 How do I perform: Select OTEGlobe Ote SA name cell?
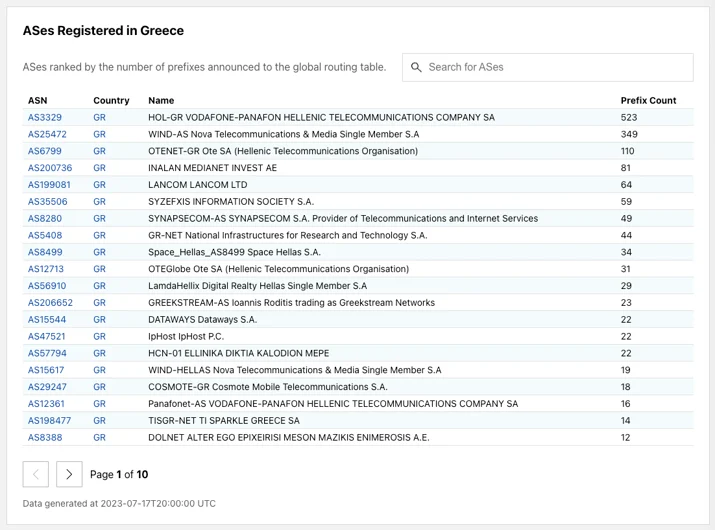pyautogui.click(x=279, y=270)
